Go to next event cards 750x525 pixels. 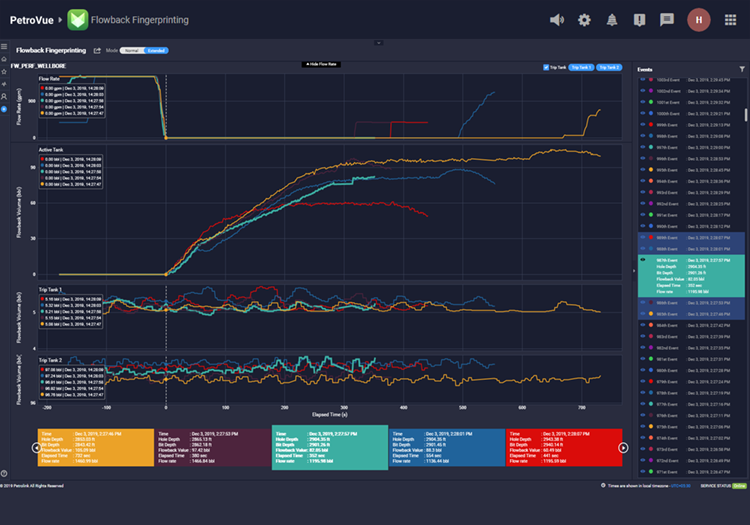[623, 448]
